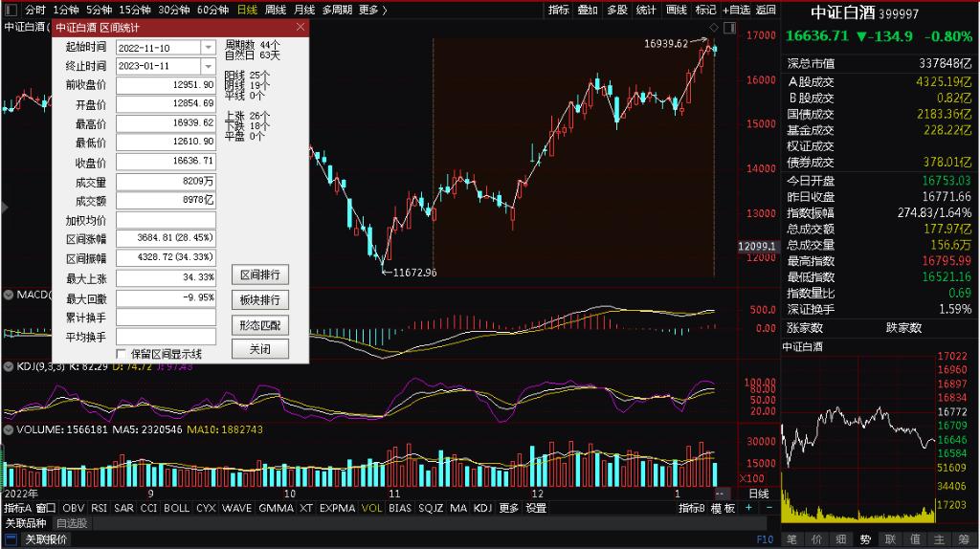The image size is (980, 549).
Task: Click the panel layout icon at top-left
Action: coord(11,10)
